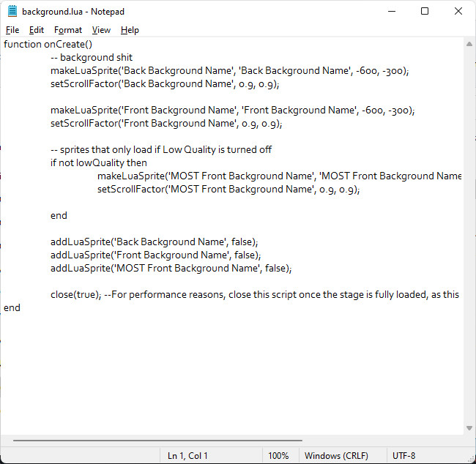Open the Edit menu
The width and height of the screenshot is (476, 464).
click(x=37, y=30)
